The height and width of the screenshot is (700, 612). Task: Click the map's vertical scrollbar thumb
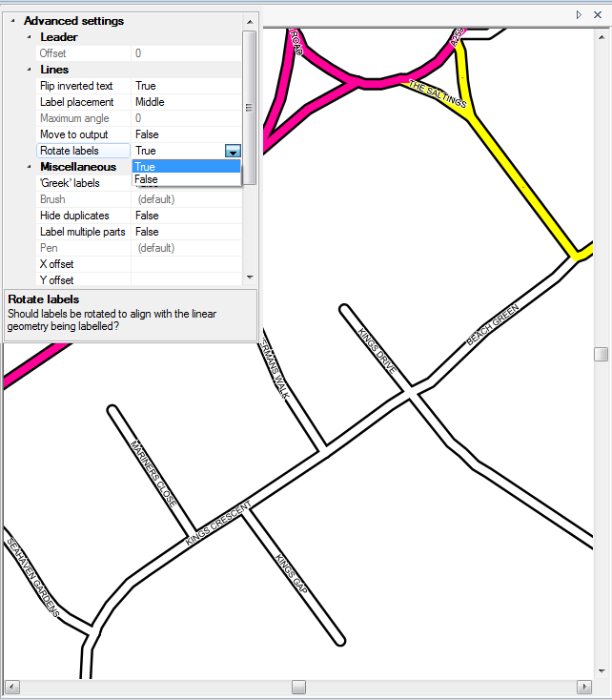pos(601,354)
